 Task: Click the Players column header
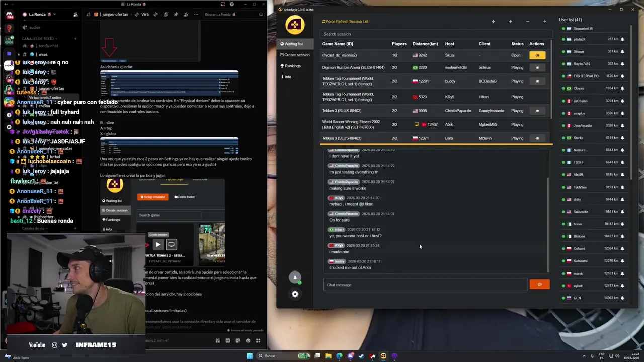point(399,44)
